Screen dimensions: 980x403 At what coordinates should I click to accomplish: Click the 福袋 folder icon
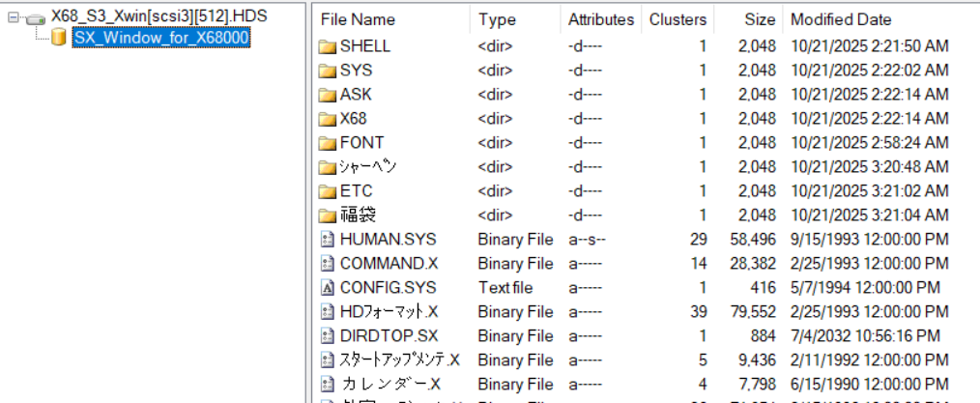point(327,216)
